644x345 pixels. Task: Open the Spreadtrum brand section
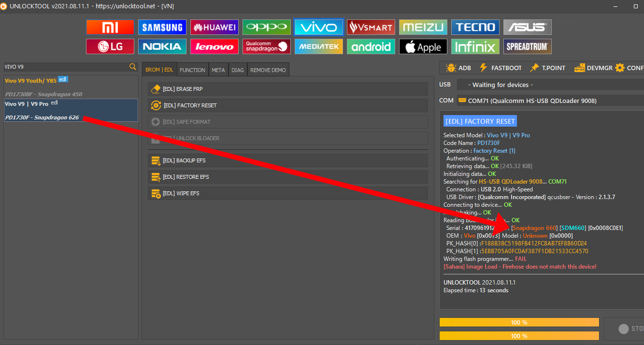527,47
